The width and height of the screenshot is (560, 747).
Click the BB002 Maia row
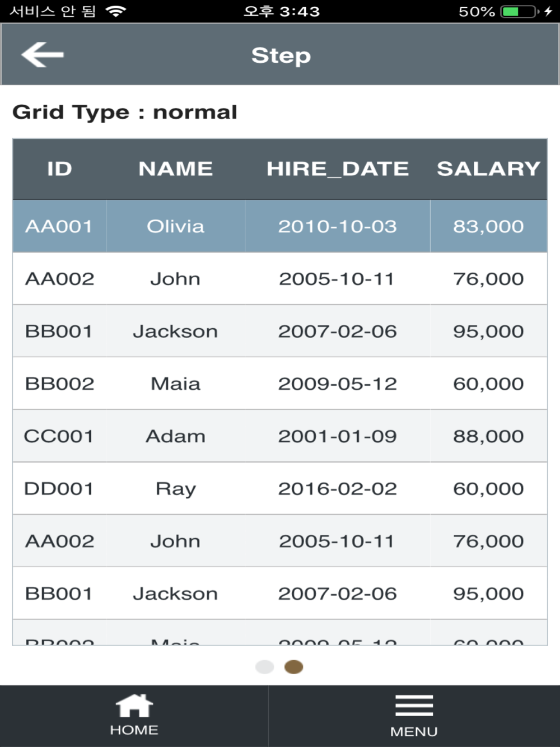pyautogui.click(x=280, y=384)
